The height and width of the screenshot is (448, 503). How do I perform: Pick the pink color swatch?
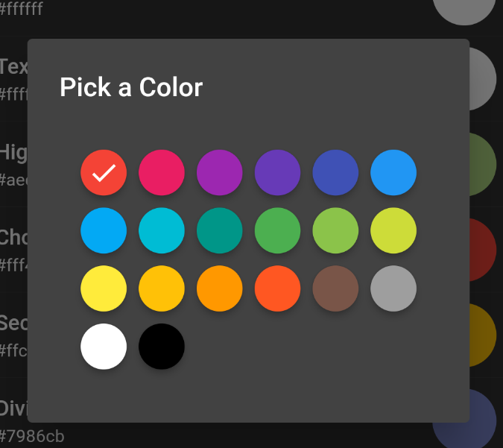[162, 172]
